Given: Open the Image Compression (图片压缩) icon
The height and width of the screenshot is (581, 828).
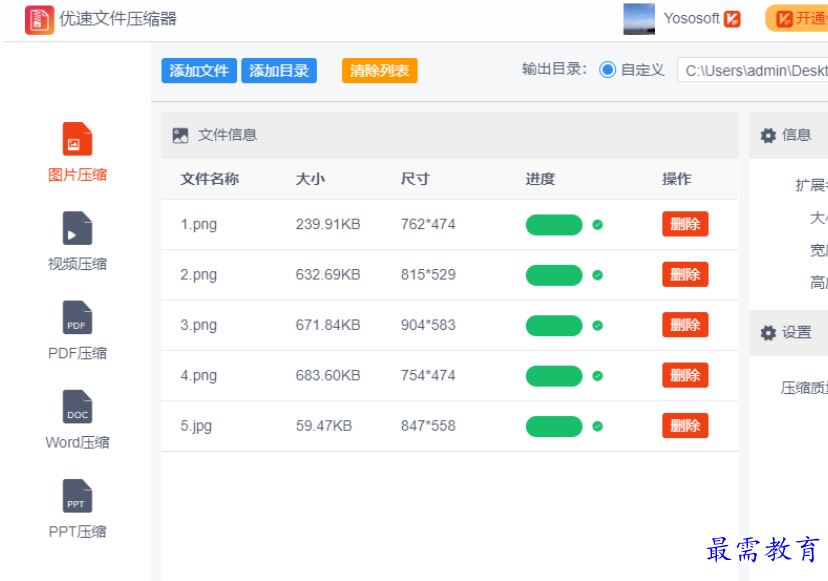Looking at the screenshot, I should 77,139.
